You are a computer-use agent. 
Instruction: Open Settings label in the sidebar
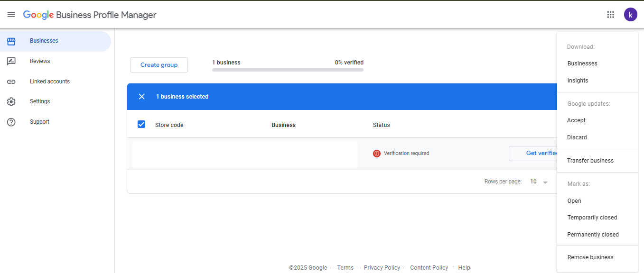click(x=40, y=101)
